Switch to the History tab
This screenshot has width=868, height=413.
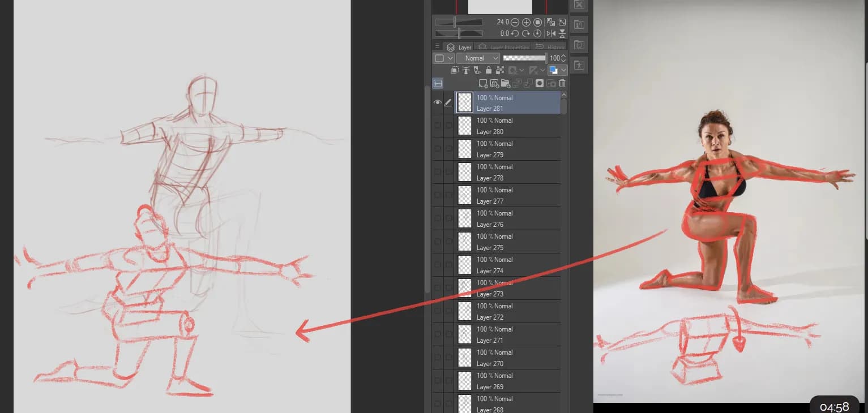(549, 46)
